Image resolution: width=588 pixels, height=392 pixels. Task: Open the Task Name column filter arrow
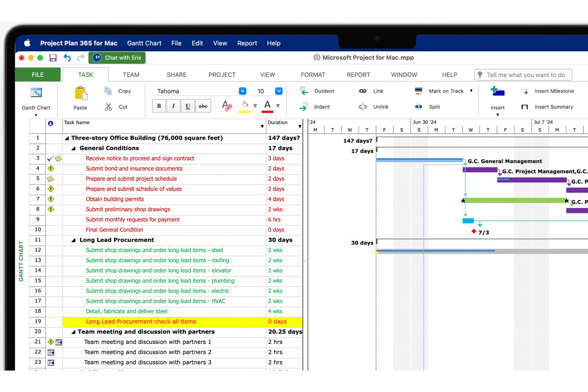(262, 126)
